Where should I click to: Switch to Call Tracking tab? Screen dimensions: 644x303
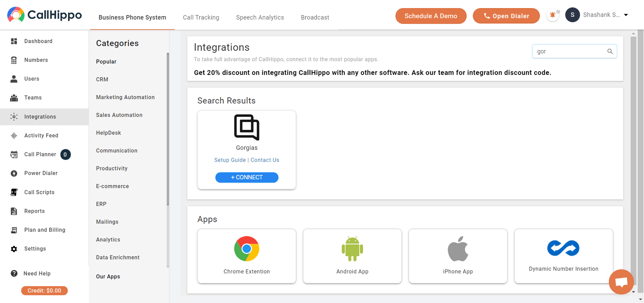[201, 17]
